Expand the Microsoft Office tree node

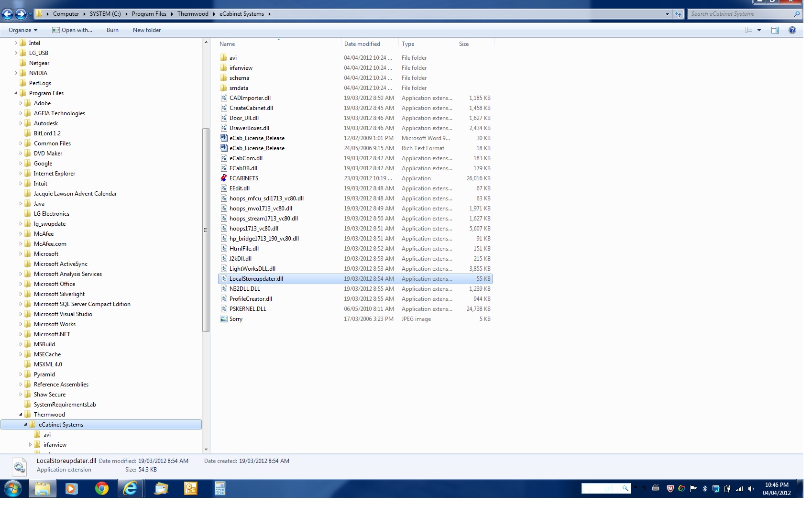click(x=21, y=284)
